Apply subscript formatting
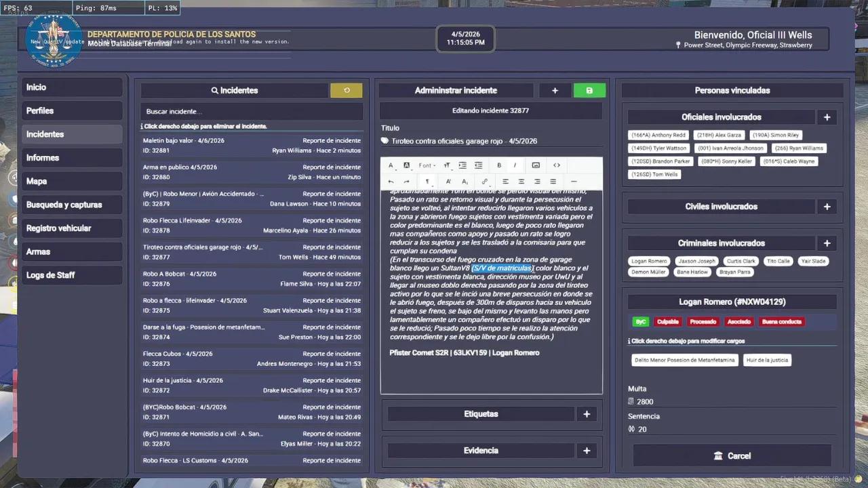Image resolution: width=868 pixels, height=488 pixels. (x=465, y=182)
